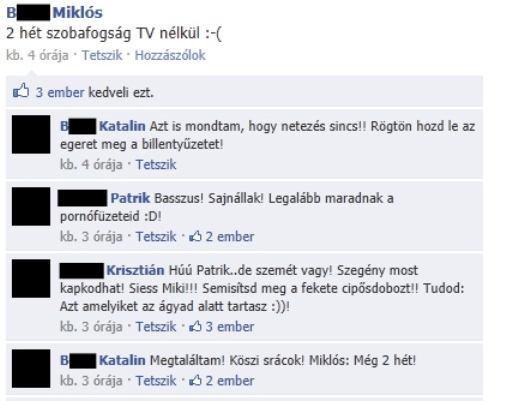This screenshot has width=518, height=401.
Task: Click avatar thumbnail beside Katalin's first comment
Action: [x=31, y=134]
